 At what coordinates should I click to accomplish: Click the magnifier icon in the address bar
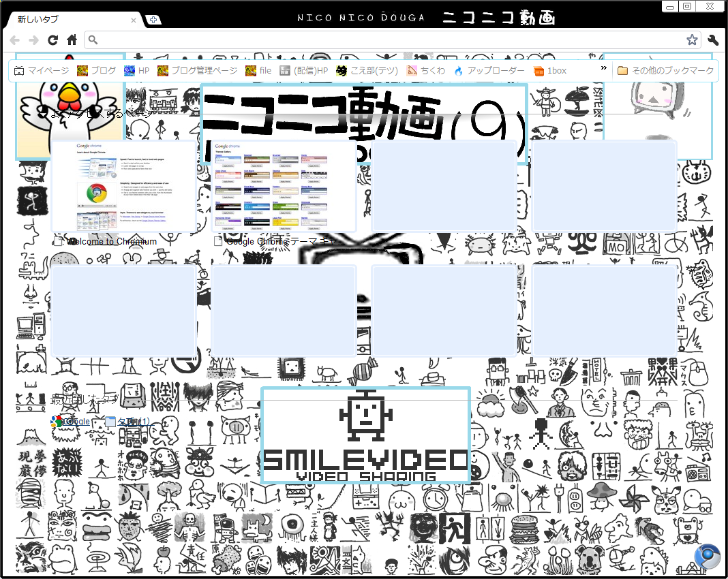[93, 40]
